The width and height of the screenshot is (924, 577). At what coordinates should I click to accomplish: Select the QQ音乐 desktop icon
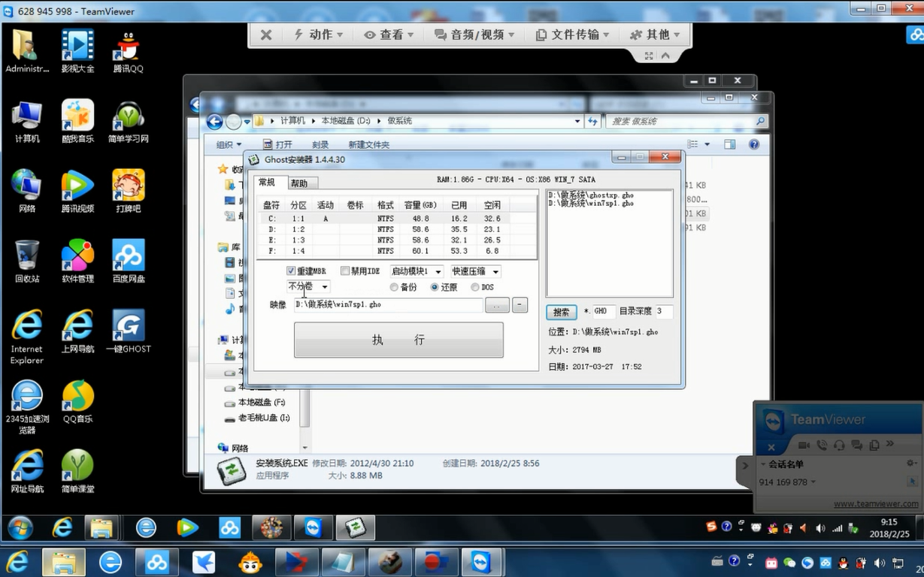pyautogui.click(x=77, y=402)
